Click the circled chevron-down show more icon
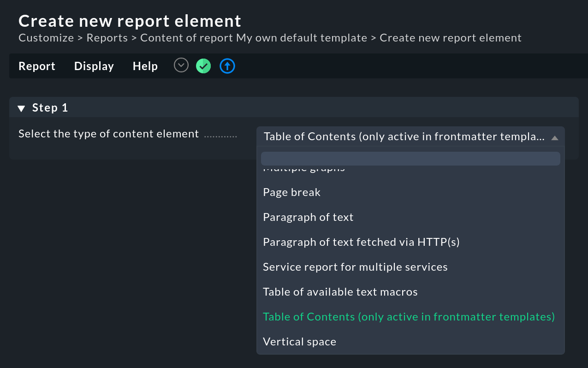 (181, 66)
